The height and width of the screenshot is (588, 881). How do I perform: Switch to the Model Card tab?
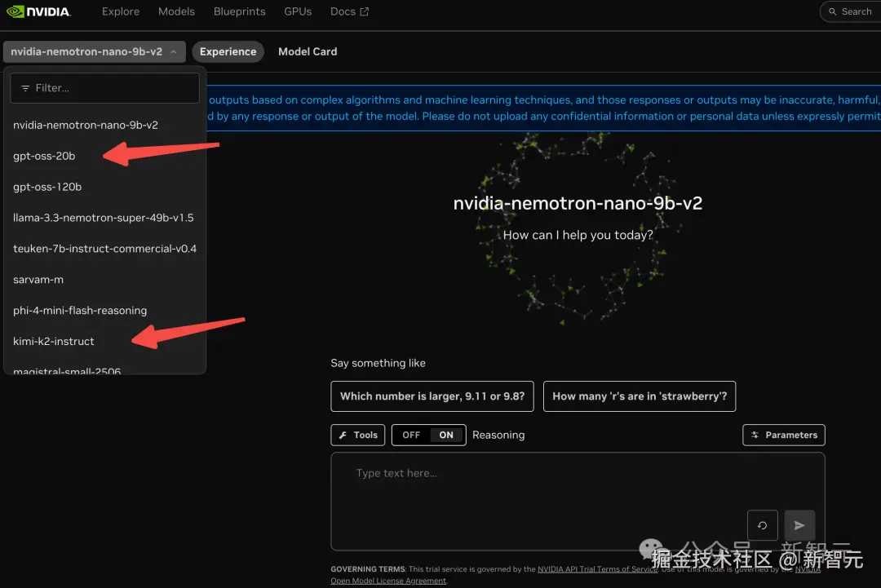coord(308,51)
